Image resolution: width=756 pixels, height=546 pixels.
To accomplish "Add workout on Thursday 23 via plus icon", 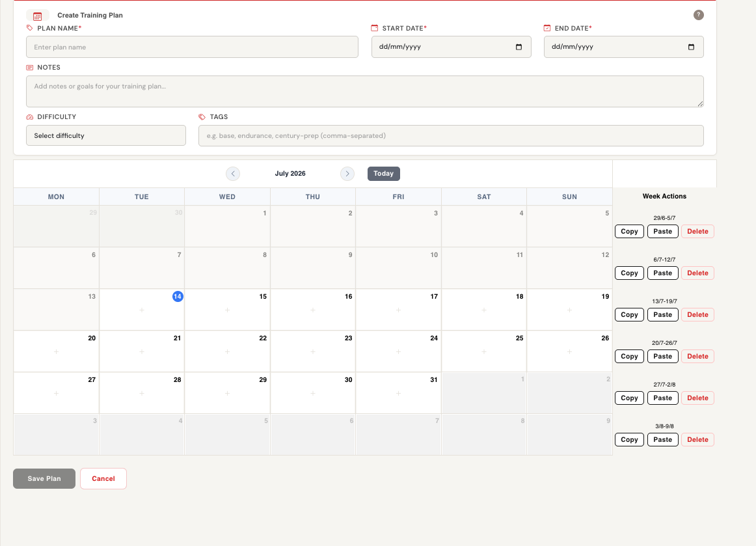I will click(313, 351).
